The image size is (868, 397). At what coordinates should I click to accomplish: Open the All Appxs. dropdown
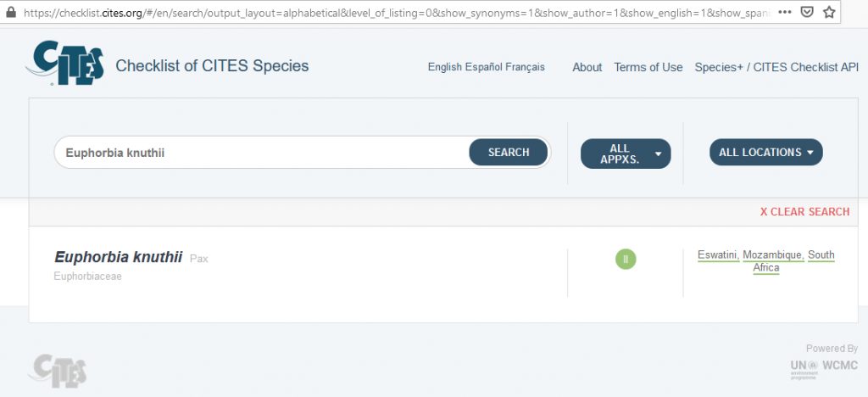point(626,154)
